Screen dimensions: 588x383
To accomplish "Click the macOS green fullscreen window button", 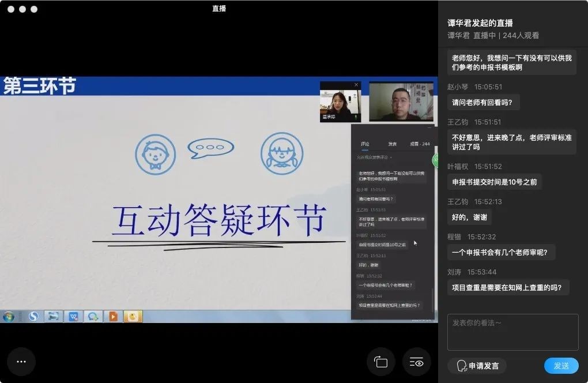I will click(x=34, y=9).
